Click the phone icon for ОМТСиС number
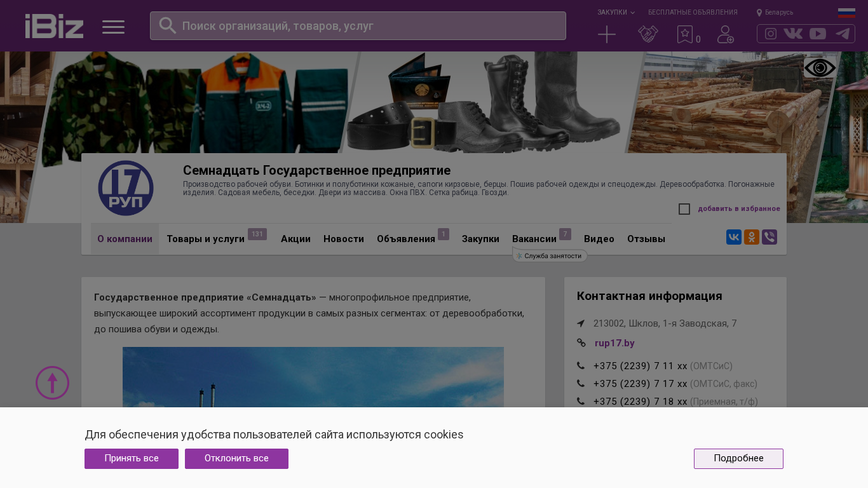Image resolution: width=868 pixels, height=488 pixels. 581,366
